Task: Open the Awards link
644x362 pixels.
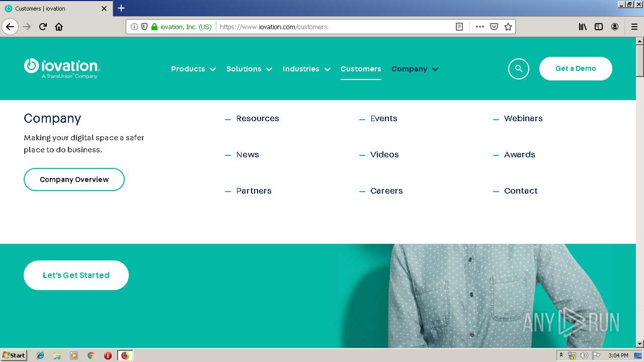Action: click(x=520, y=155)
